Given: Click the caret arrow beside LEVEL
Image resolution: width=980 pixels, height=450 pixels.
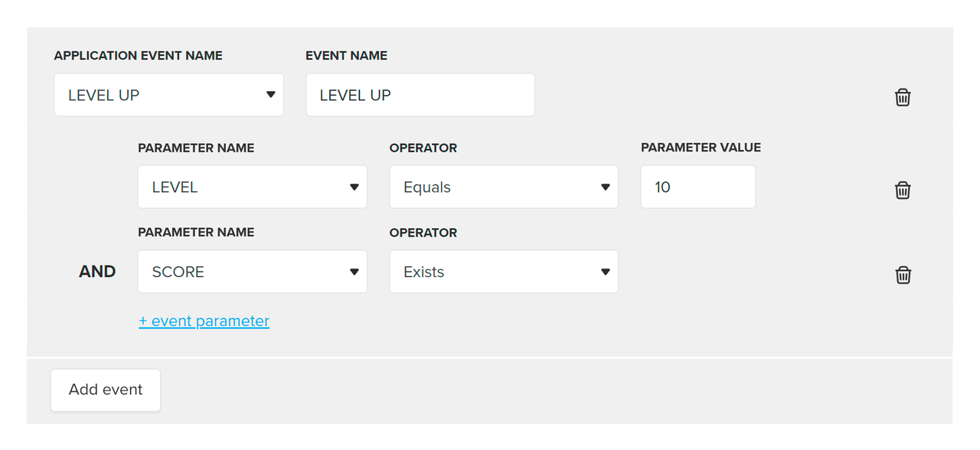Looking at the screenshot, I should coord(354,187).
